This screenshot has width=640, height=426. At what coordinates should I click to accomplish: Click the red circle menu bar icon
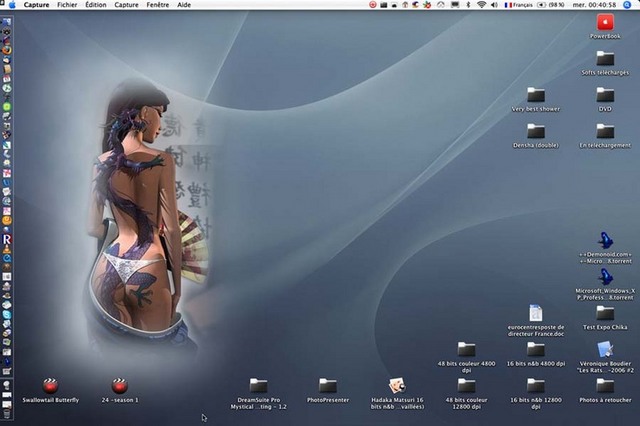[x=373, y=5]
